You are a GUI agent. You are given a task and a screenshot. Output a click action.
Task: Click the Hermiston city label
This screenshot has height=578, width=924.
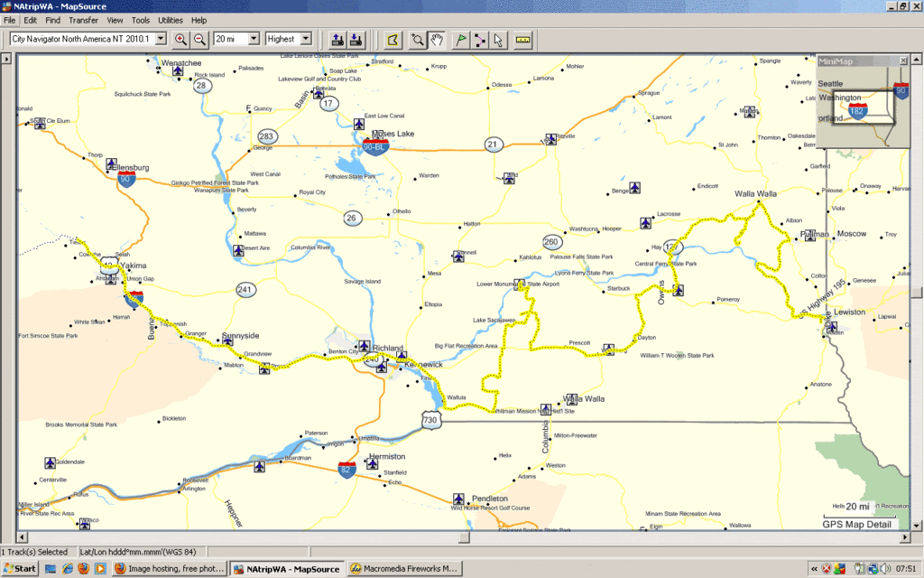[387, 456]
